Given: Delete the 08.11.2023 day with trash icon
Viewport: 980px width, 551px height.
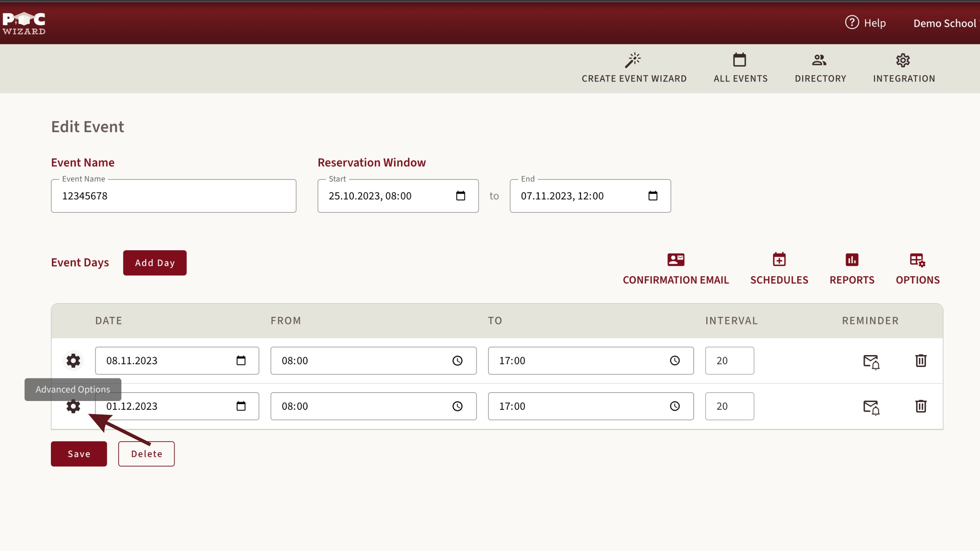Looking at the screenshot, I should pos(921,360).
